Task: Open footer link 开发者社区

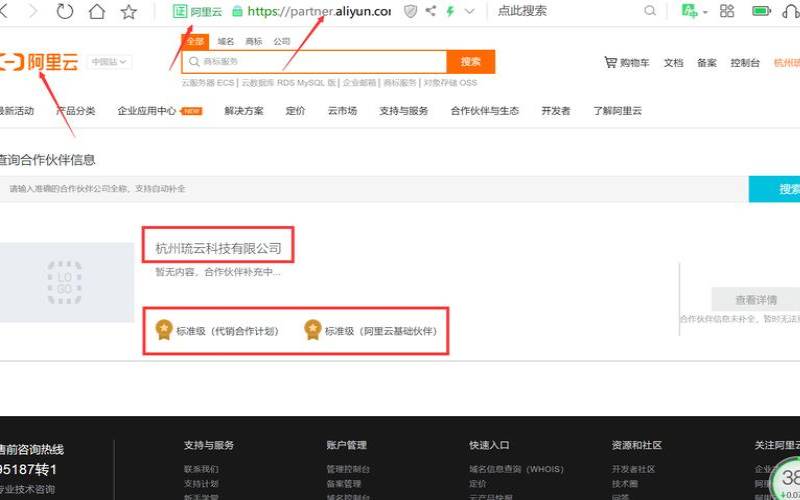Action: pyautogui.click(x=634, y=469)
